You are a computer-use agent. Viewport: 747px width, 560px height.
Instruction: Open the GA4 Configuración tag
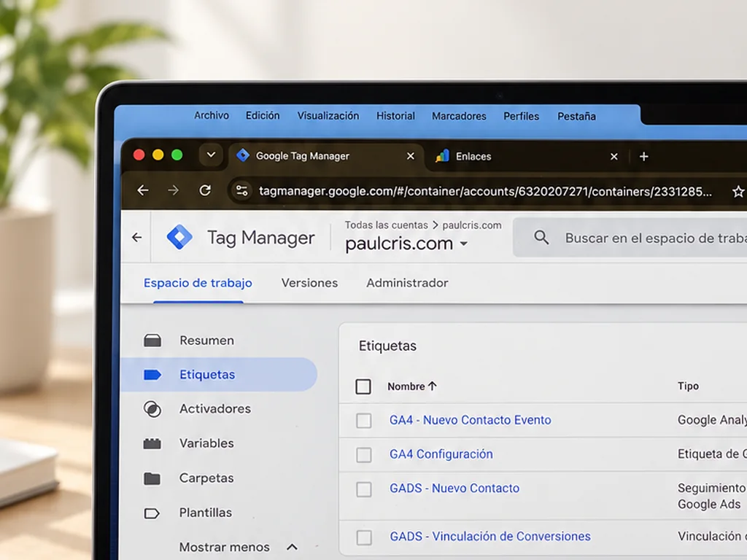[441, 454]
